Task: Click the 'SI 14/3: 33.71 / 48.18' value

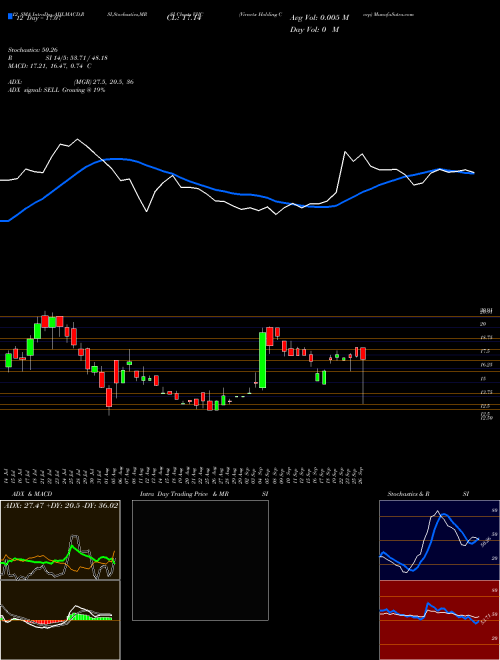Action: 77,58
